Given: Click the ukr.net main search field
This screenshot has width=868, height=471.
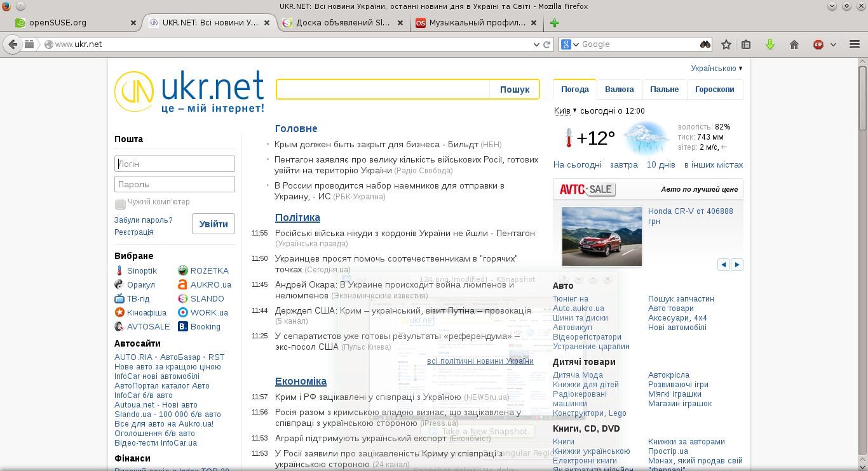Looking at the screenshot, I should click(x=383, y=90).
